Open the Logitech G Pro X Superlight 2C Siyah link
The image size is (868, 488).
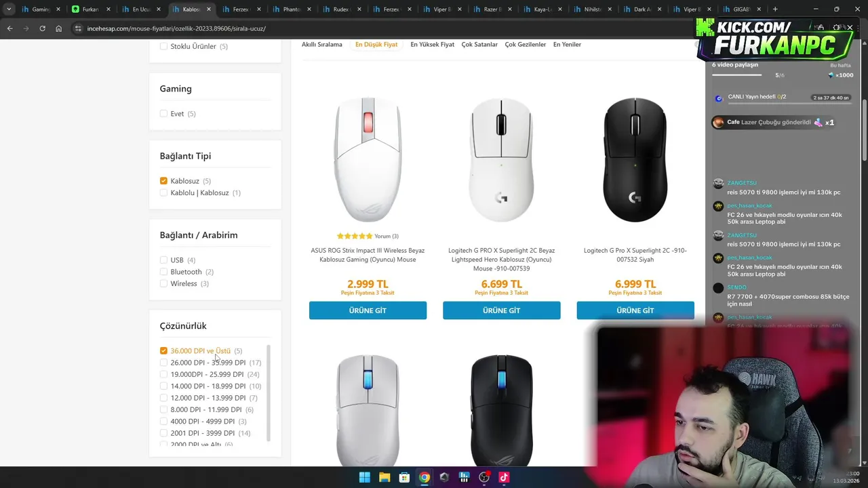coord(635,255)
